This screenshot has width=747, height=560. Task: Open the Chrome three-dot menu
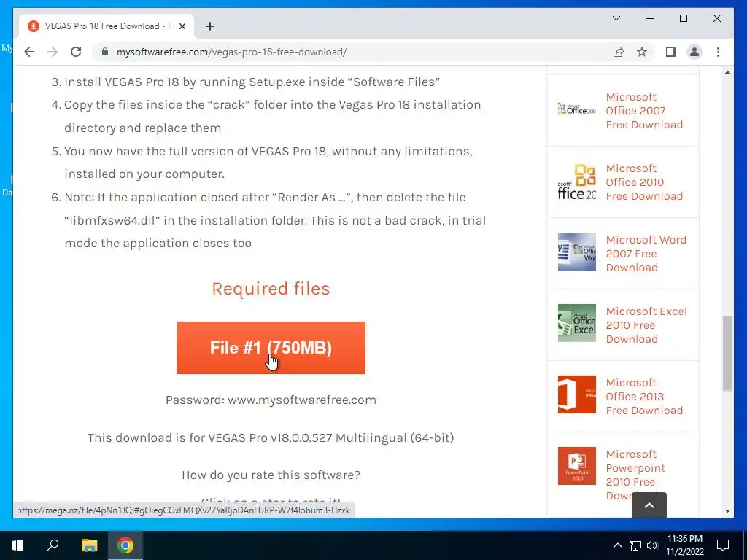click(x=718, y=52)
